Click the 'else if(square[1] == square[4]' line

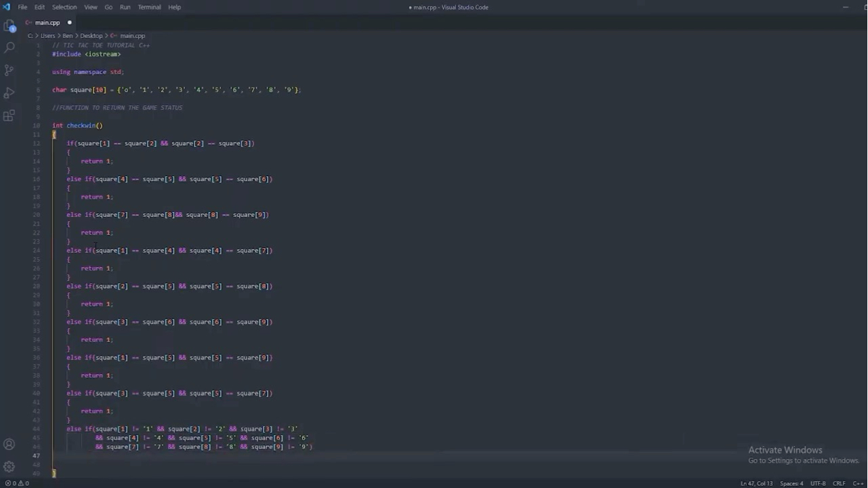(169, 250)
